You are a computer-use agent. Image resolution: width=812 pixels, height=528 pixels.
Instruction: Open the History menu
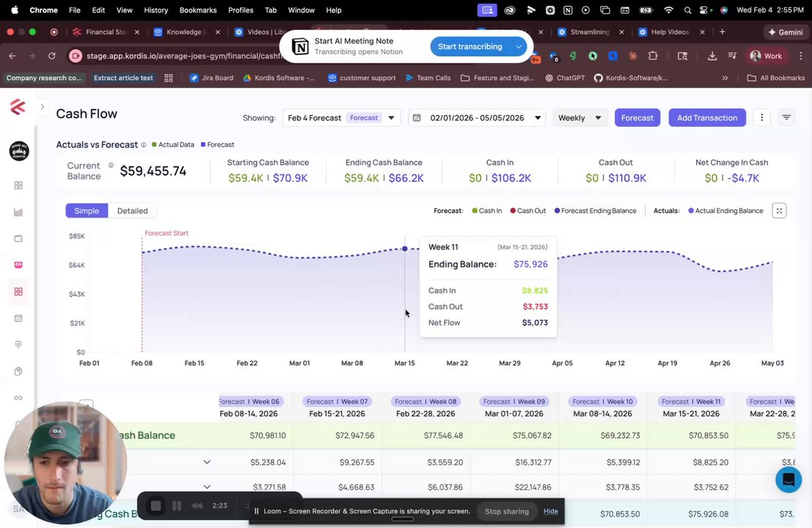(156, 10)
